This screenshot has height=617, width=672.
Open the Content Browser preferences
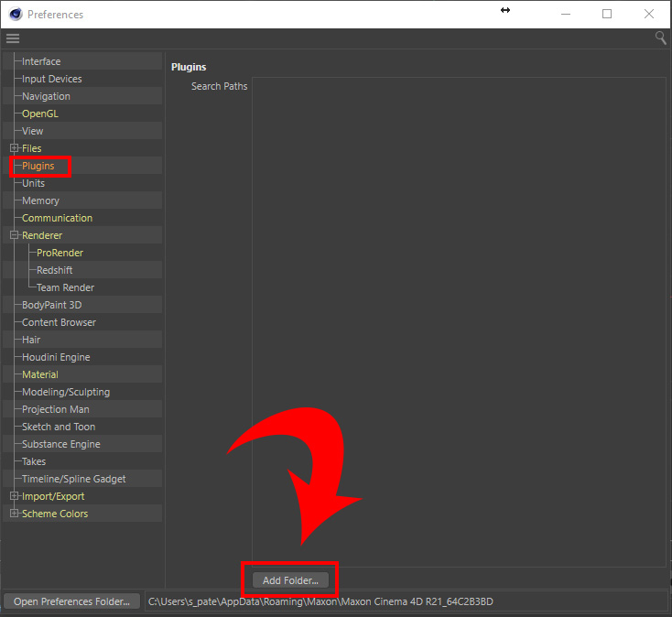(x=59, y=322)
